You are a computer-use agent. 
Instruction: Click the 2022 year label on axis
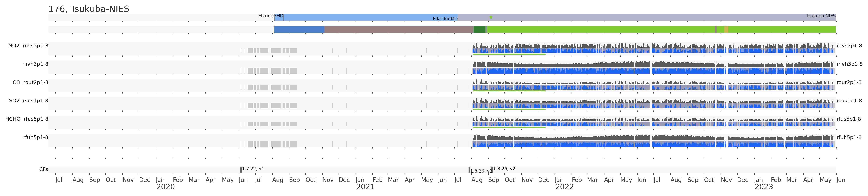click(564, 187)
